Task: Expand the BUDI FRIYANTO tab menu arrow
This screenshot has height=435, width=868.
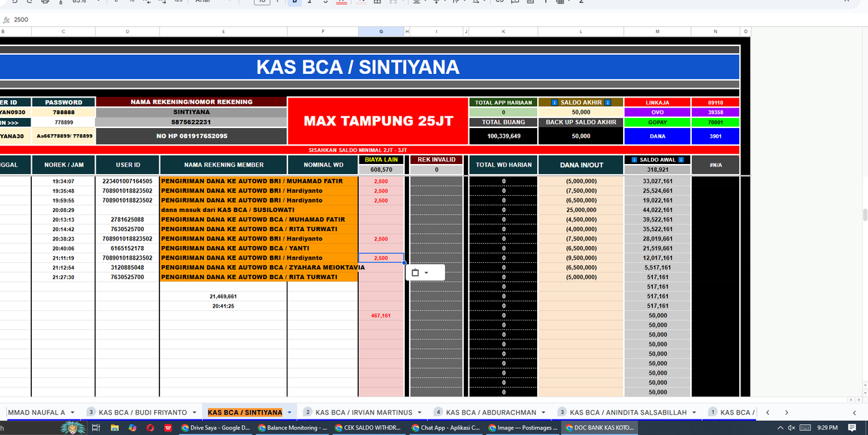Action: click(195, 413)
